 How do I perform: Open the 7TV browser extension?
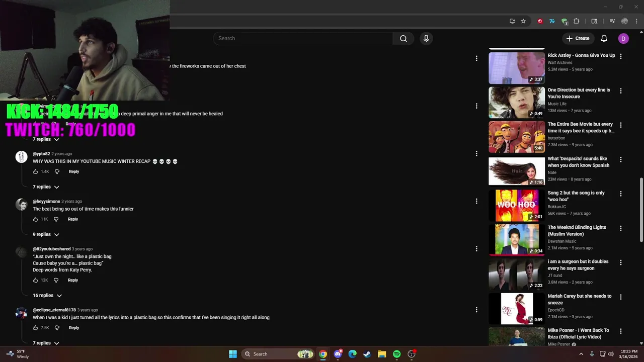552,21
